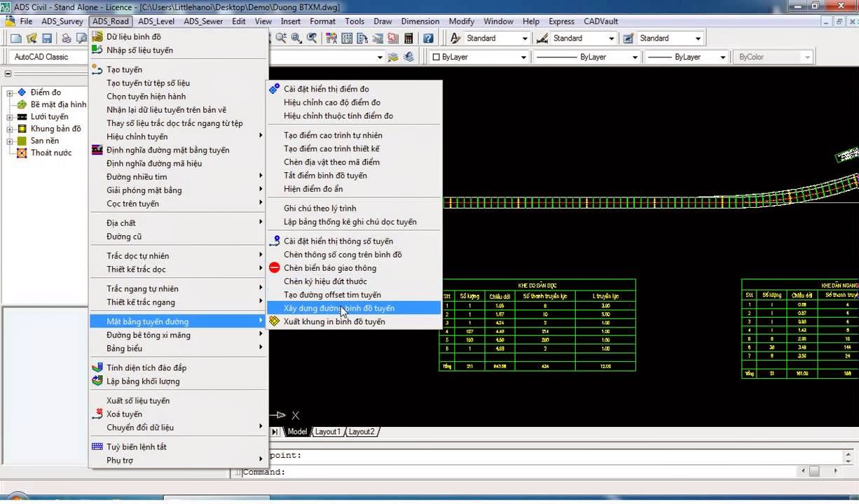This screenshot has height=504, width=859.
Task: Choose Tính diện tích đào đắp menu item
Action: point(146,367)
